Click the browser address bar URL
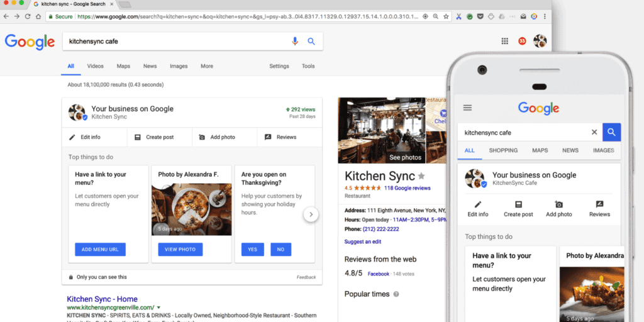644x322 pixels. [248, 17]
